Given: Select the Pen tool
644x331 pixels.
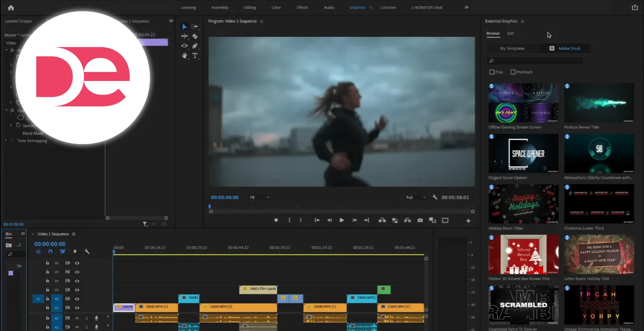Looking at the screenshot, I should [x=195, y=46].
